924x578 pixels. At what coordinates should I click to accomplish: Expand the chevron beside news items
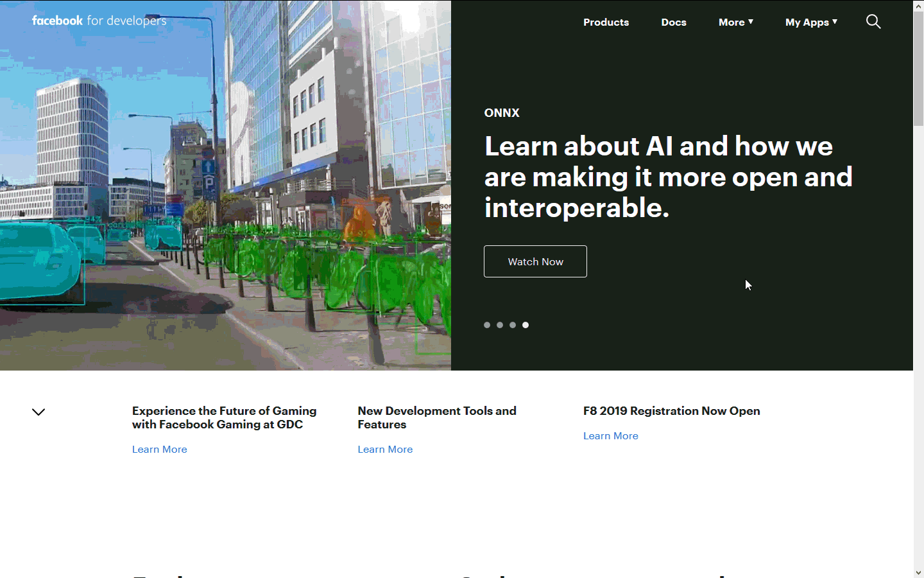[38, 412]
